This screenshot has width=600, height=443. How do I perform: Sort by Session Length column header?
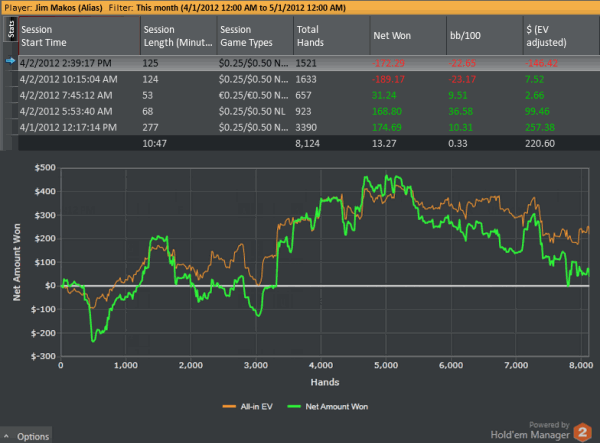click(176, 35)
